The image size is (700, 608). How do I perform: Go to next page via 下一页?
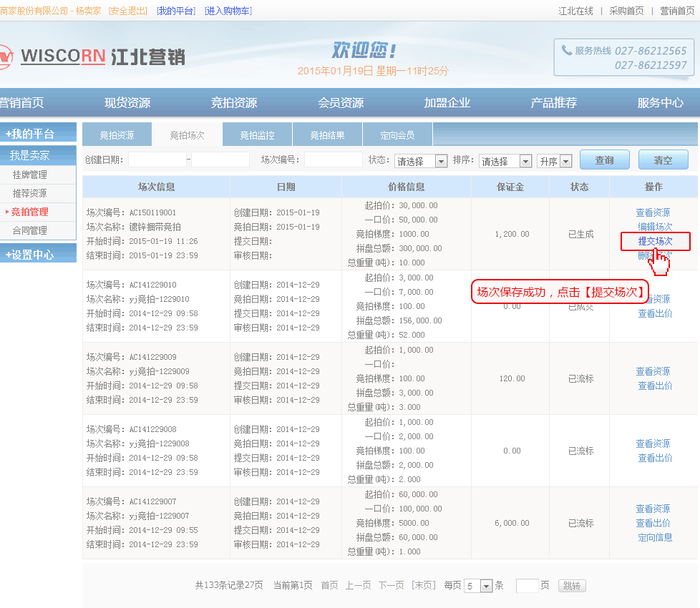pyautogui.click(x=391, y=585)
